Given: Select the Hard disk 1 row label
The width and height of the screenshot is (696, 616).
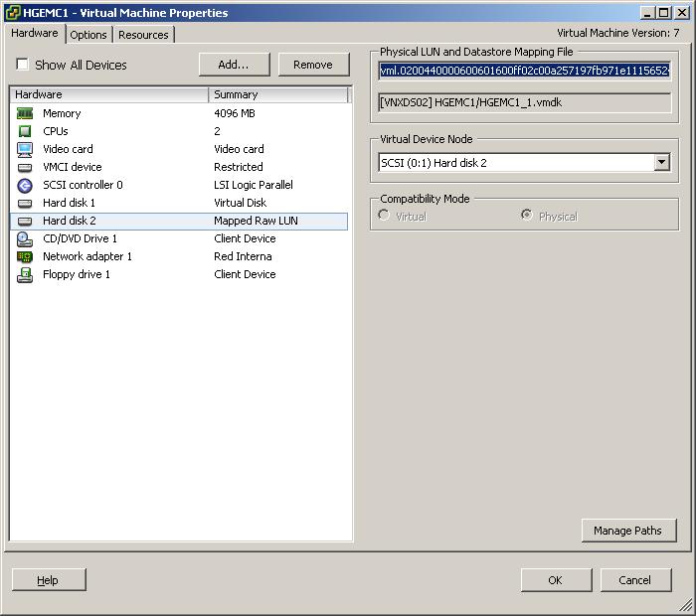Looking at the screenshot, I should pyautogui.click(x=69, y=203).
